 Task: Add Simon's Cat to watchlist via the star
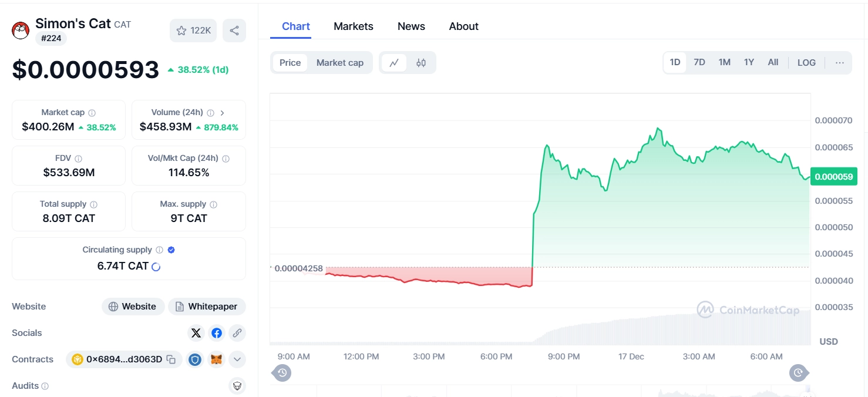[183, 30]
